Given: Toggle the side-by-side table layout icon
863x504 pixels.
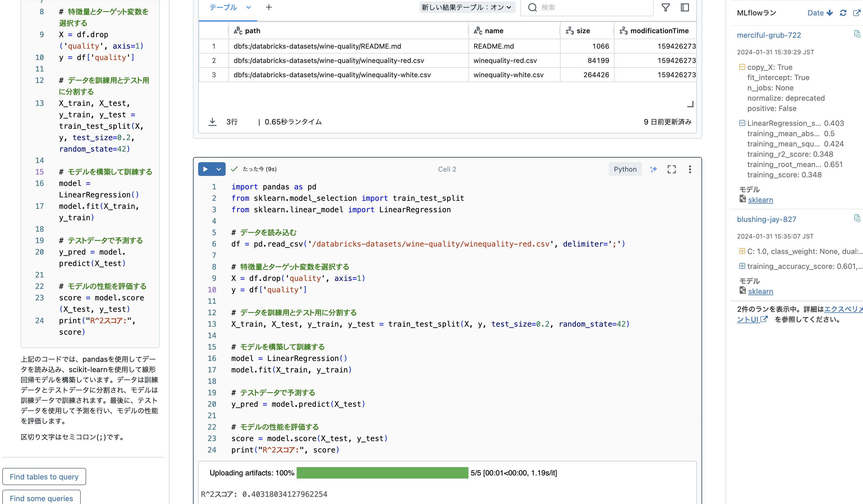Looking at the screenshot, I should tap(685, 7).
